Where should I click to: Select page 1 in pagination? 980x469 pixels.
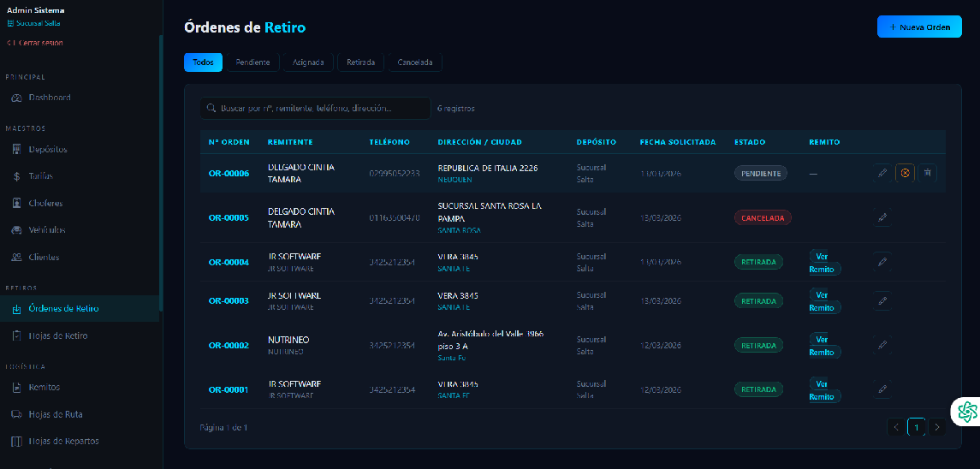[917, 427]
